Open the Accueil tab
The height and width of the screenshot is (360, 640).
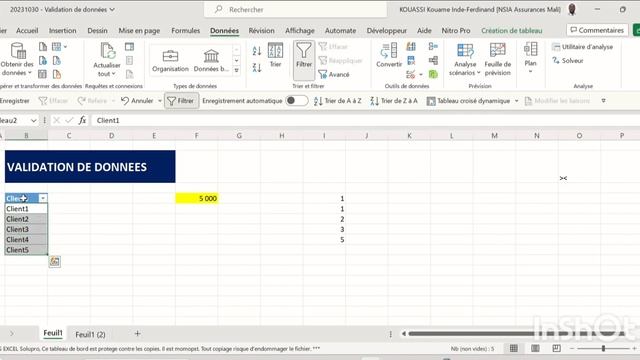tap(27, 31)
